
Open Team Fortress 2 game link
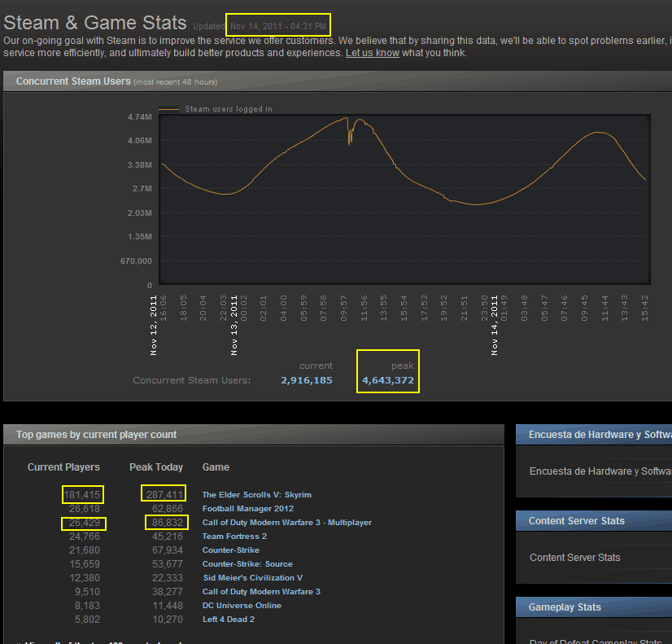click(x=234, y=537)
